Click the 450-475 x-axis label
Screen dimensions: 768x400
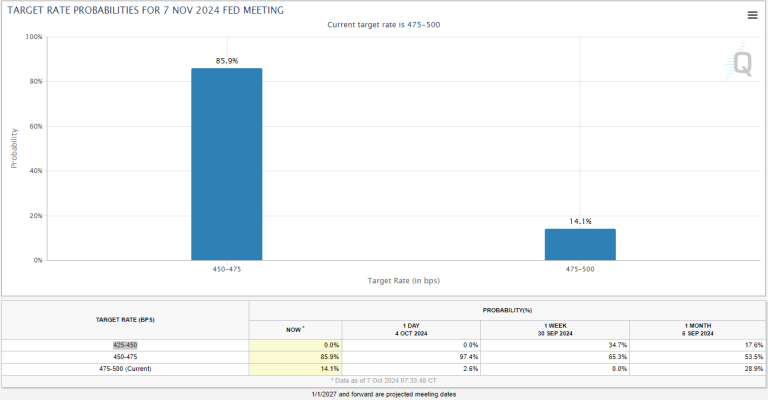(x=227, y=269)
